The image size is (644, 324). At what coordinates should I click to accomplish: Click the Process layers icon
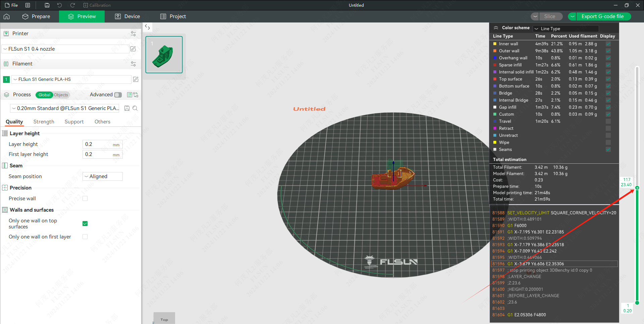(x=6, y=95)
